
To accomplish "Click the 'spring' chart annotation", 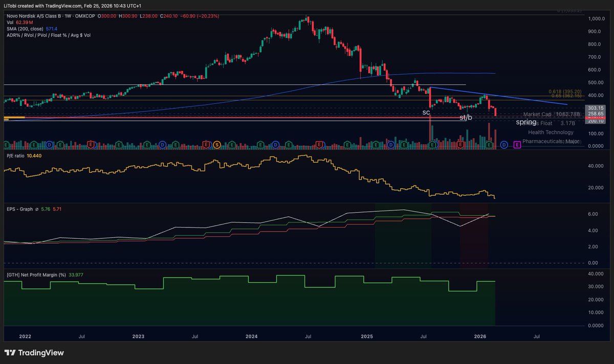I will click(526, 122).
